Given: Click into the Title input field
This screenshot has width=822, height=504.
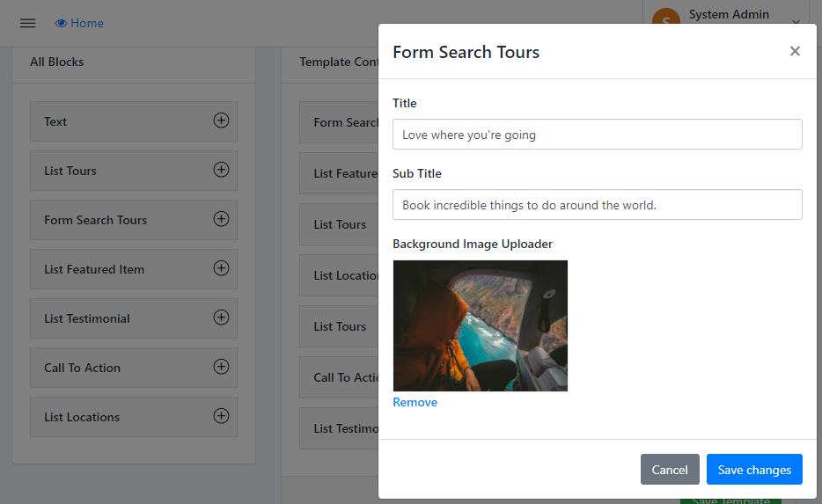Looking at the screenshot, I should (x=597, y=135).
